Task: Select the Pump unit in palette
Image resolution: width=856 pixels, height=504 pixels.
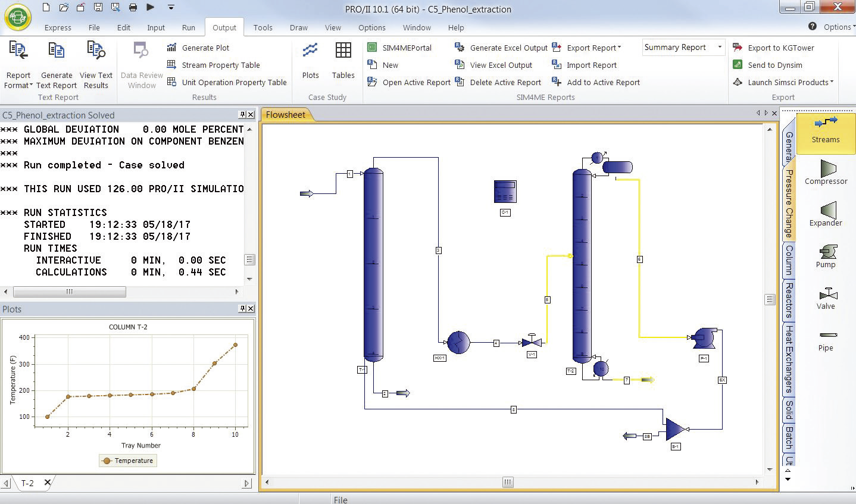Action: [826, 255]
